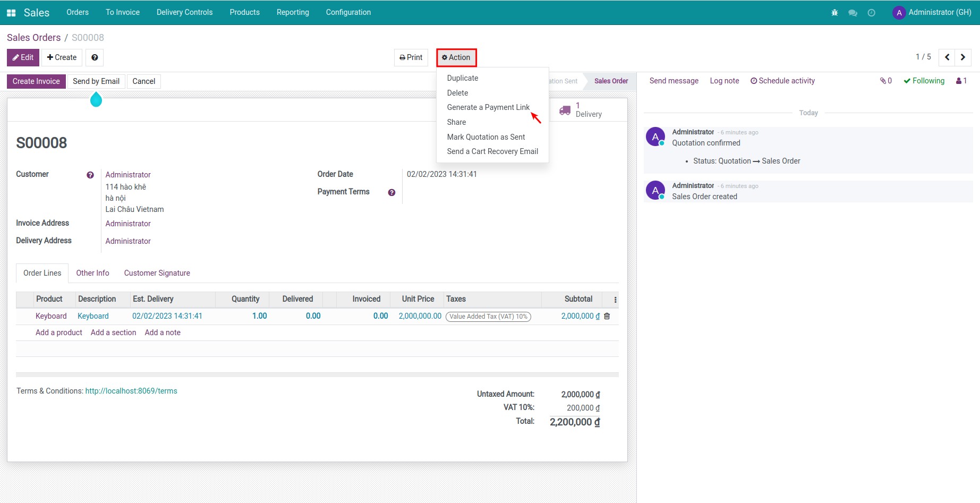This screenshot has width=980, height=503.
Task: Click the Sales Order stage in status bar
Action: pyautogui.click(x=611, y=81)
